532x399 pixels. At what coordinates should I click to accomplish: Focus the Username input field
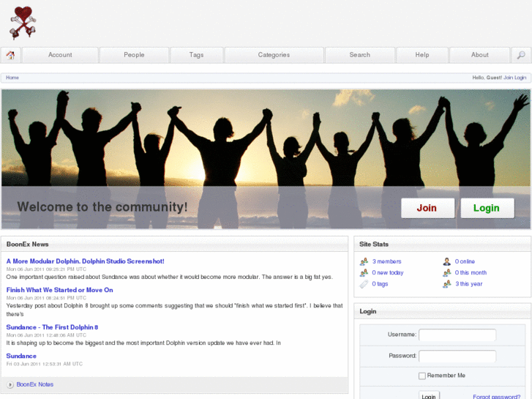click(457, 335)
